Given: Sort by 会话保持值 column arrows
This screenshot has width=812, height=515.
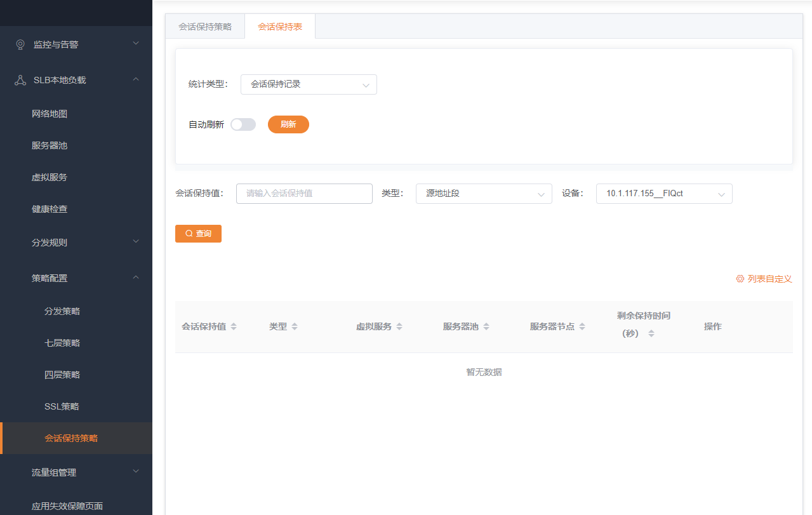Looking at the screenshot, I should click(x=234, y=326).
